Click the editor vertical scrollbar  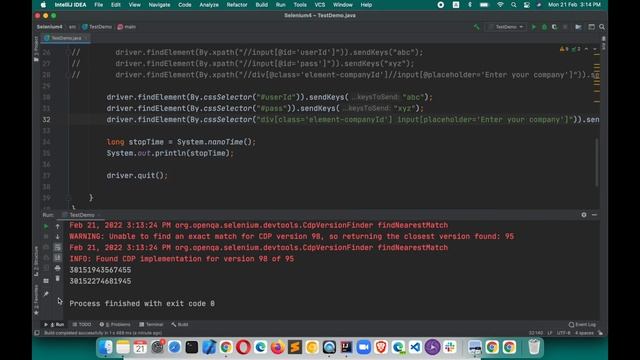(596, 161)
